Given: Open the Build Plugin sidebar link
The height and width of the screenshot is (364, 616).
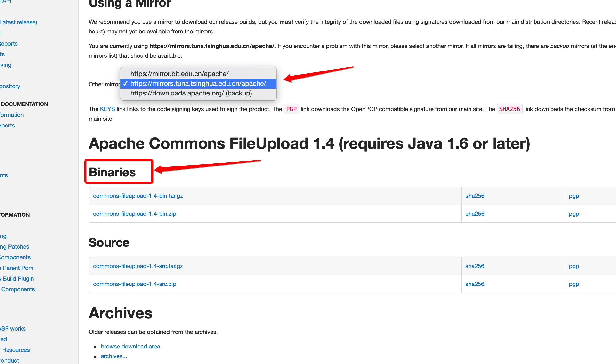Looking at the screenshot, I should pyautogui.click(x=18, y=279).
